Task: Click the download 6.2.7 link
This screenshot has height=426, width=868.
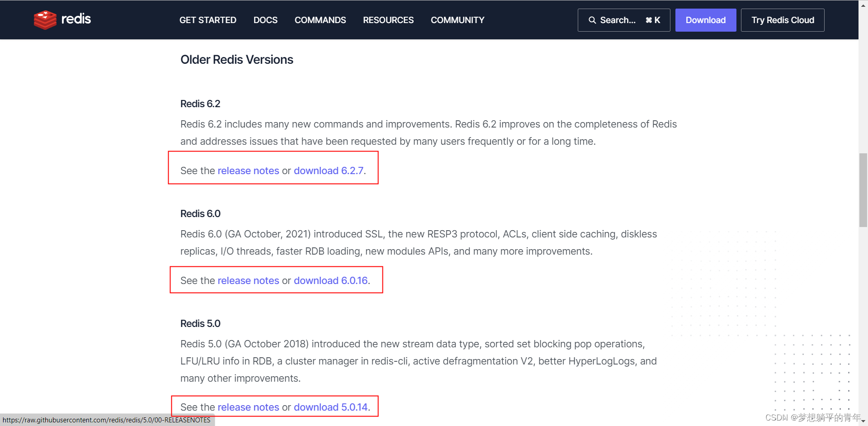Action: coord(329,171)
